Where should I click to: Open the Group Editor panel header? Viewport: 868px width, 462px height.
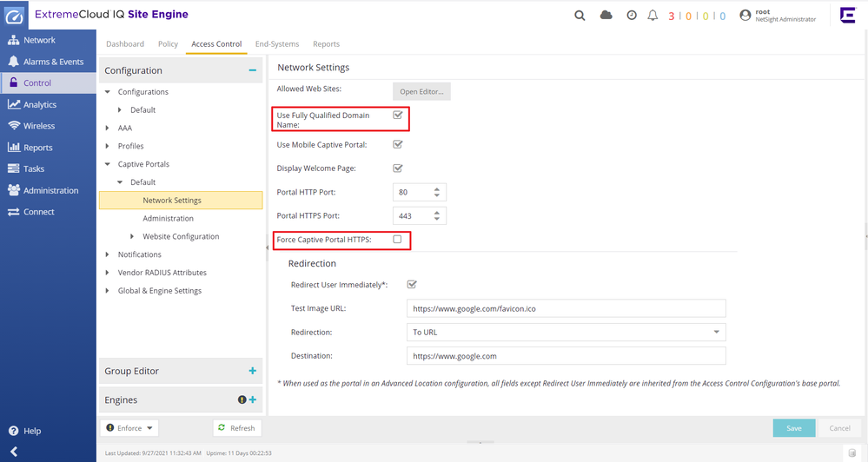(181, 372)
